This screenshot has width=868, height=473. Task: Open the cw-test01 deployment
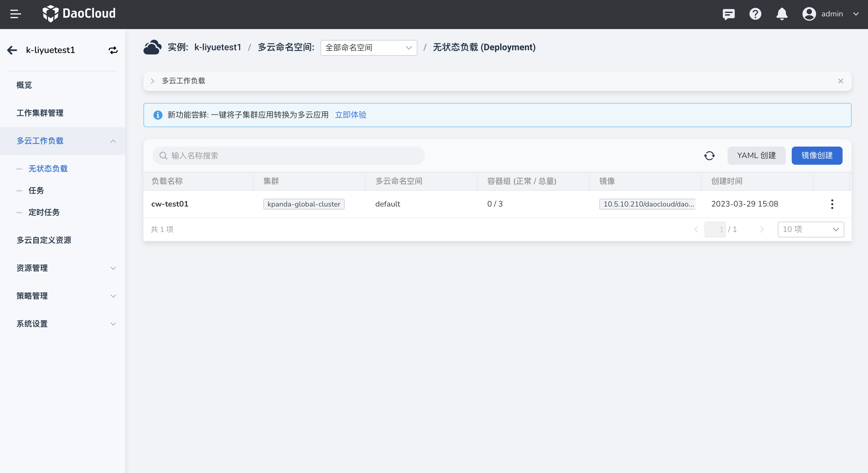coord(170,204)
